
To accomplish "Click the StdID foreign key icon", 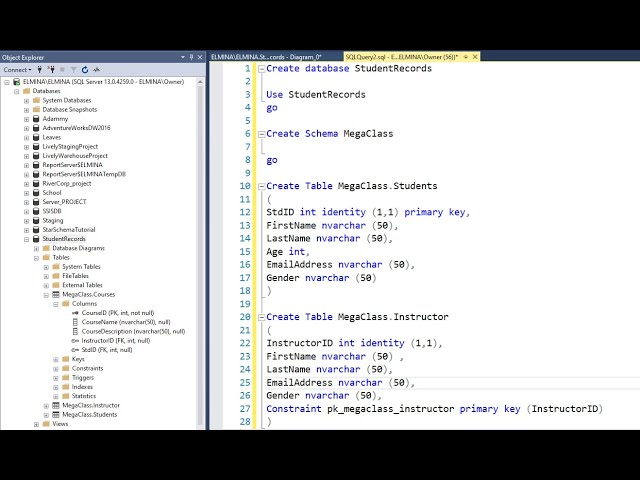I will tap(75, 350).
